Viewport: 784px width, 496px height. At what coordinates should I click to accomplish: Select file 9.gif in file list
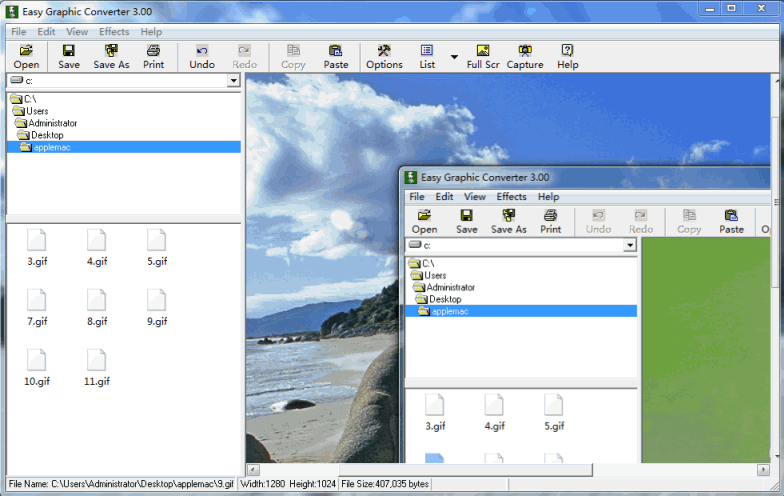click(x=156, y=308)
